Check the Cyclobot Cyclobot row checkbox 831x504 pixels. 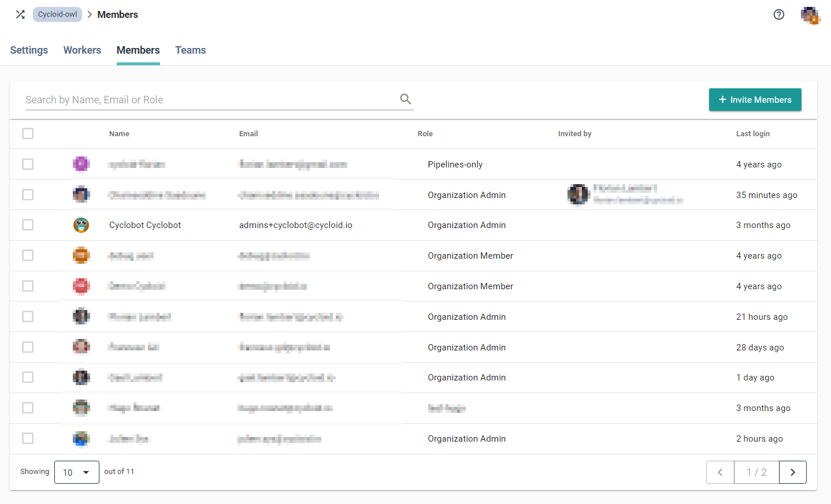tap(28, 225)
